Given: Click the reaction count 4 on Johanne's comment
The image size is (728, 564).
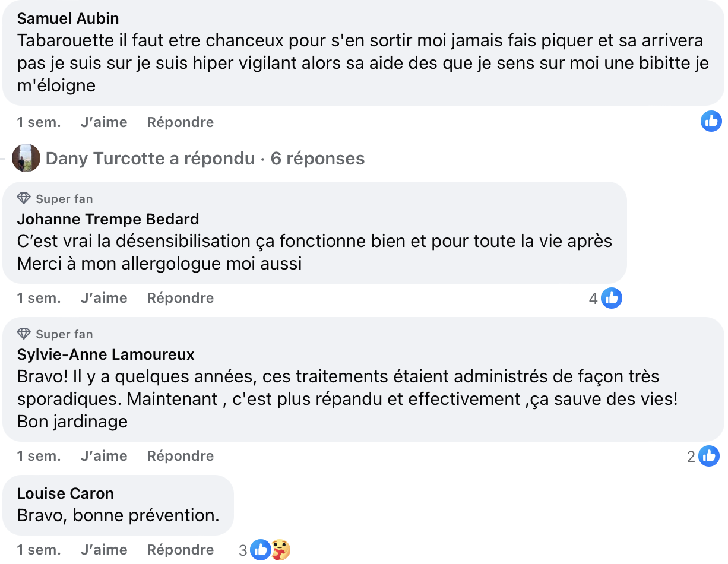Looking at the screenshot, I should point(593,297).
